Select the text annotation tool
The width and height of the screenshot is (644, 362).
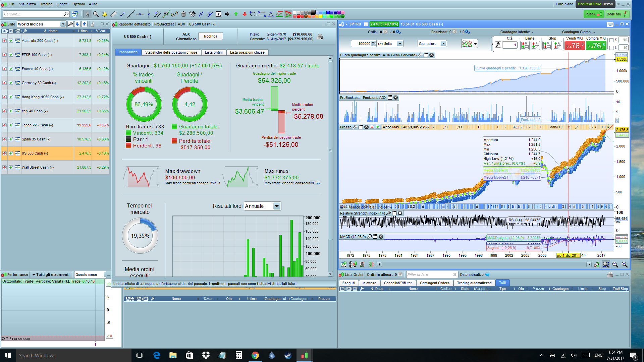tap(218, 14)
